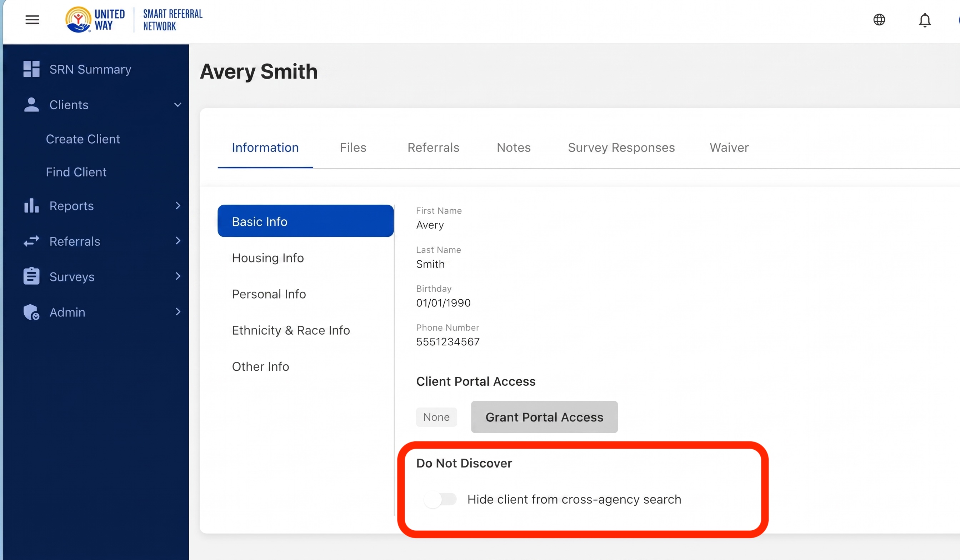Click the Clients person icon
Viewport: 960px width, 560px height.
[31, 105]
